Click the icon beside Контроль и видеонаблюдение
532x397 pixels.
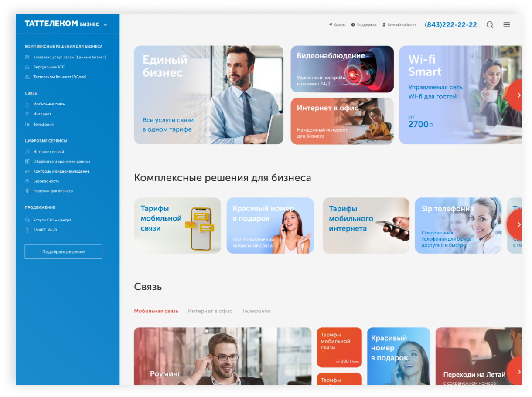click(27, 172)
